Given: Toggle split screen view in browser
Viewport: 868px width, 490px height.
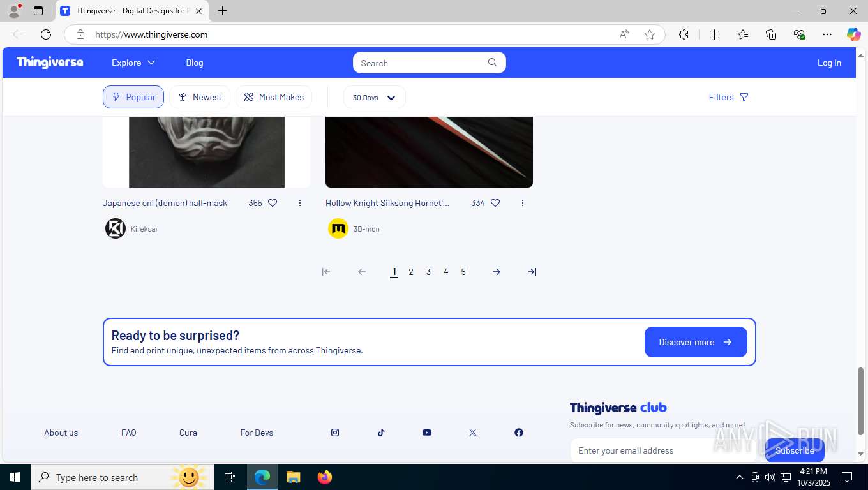Looking at the screenshot, I should [715, 34].
